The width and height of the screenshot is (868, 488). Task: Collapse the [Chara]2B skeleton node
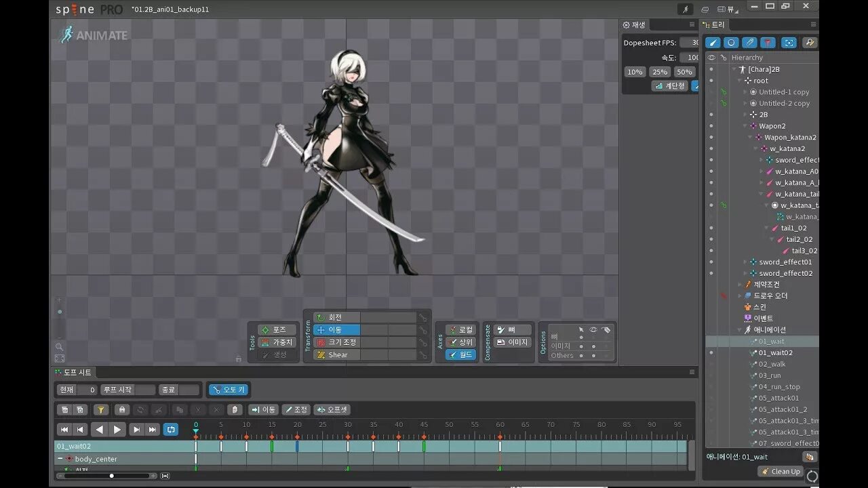(x=734, y=69)
